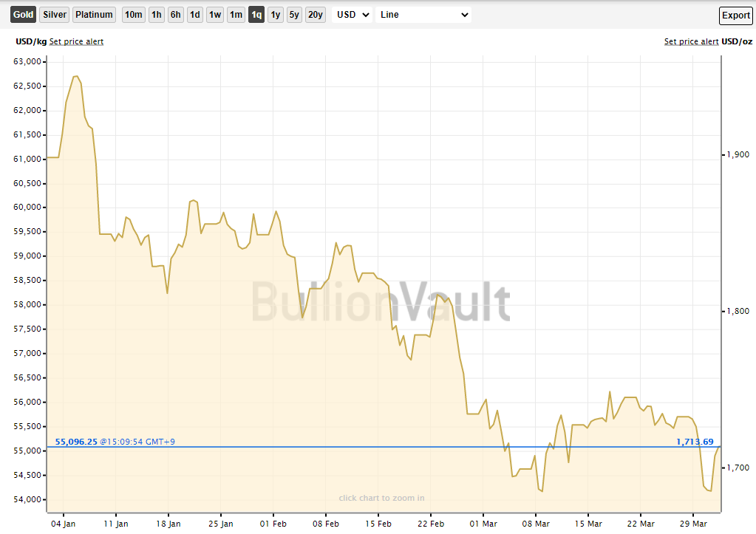Click the 01 Feb date label

coord(273,524)
